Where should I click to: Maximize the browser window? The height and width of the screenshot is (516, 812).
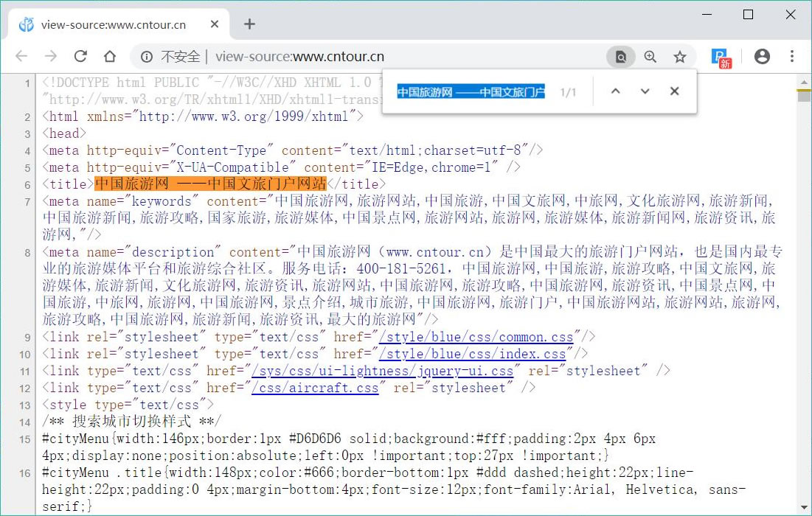click(749, 15)
